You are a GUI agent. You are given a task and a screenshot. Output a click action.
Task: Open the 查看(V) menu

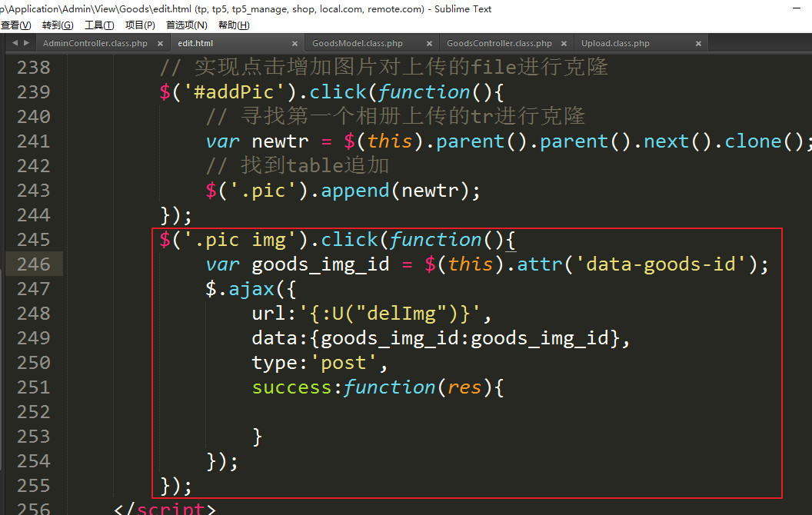point(15,25)
